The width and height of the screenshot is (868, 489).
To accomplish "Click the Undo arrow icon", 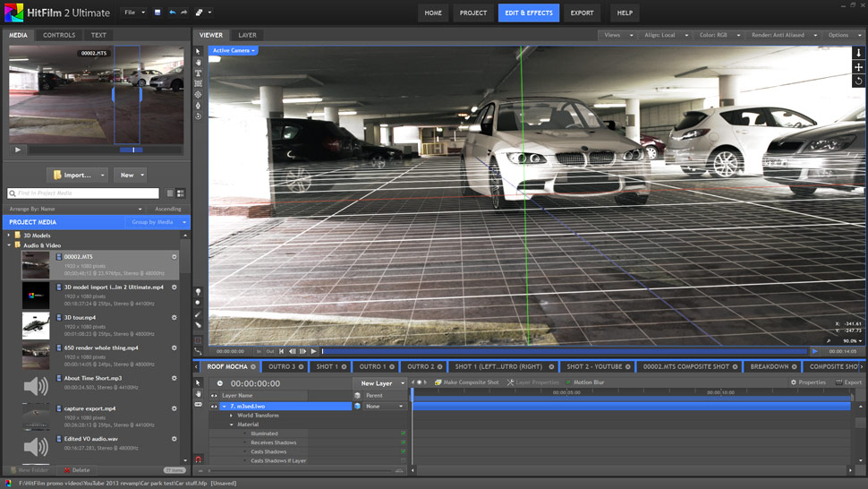I will [x=173, y=13].
